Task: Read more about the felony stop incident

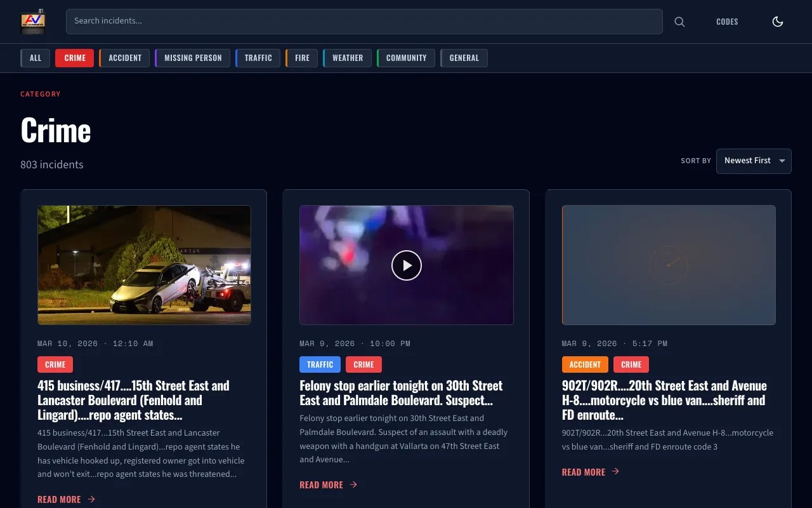Action: click(322, 485)
